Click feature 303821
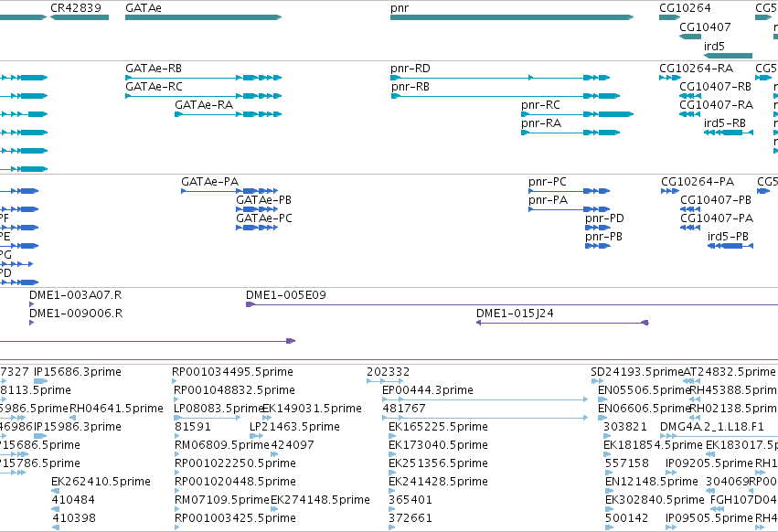 pos(625,427)
